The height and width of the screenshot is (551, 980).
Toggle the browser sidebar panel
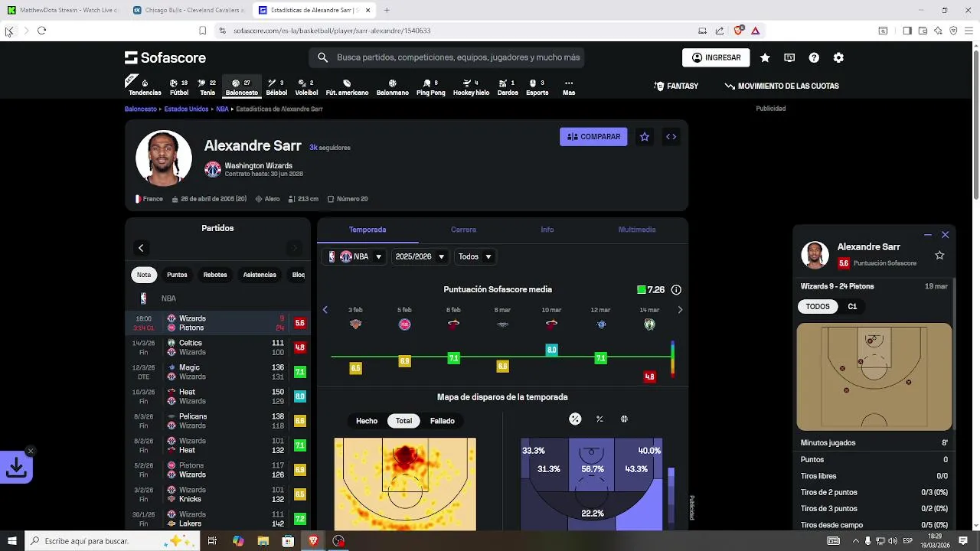(907, 31)
